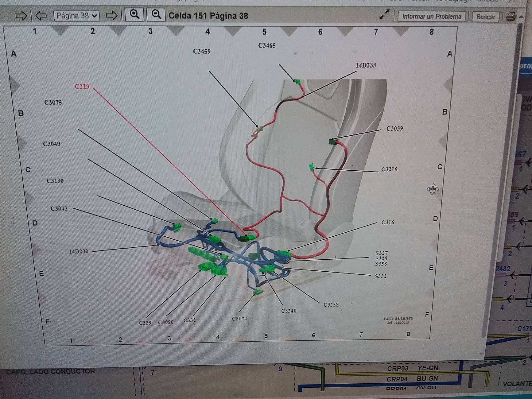Select the C3075 connector label
The width and height of the screenshot is (532, 399).
(x=53, y=103)
